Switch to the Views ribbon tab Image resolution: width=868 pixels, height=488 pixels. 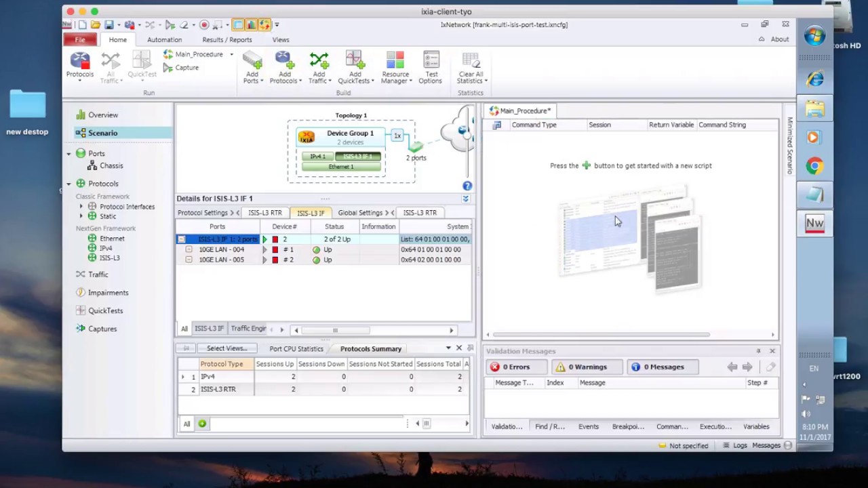click(x=281, y=40)
